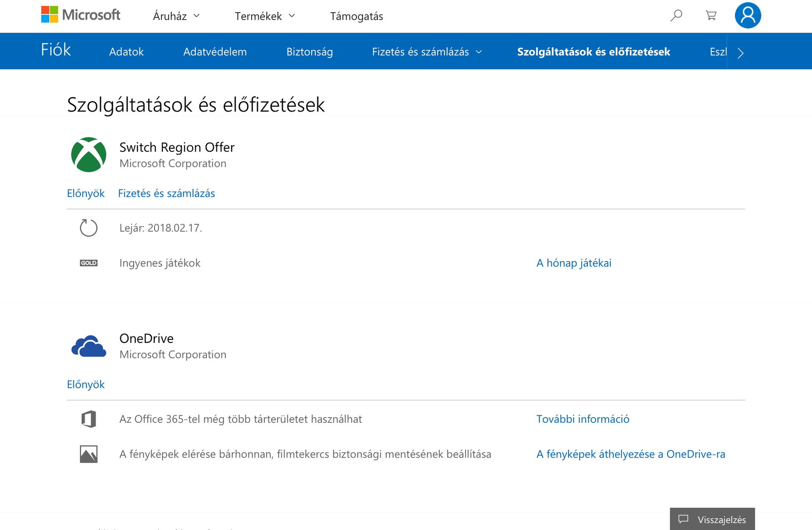Expand the Áruház dropdown menu

pyautogui.click(x=176, y=16)
